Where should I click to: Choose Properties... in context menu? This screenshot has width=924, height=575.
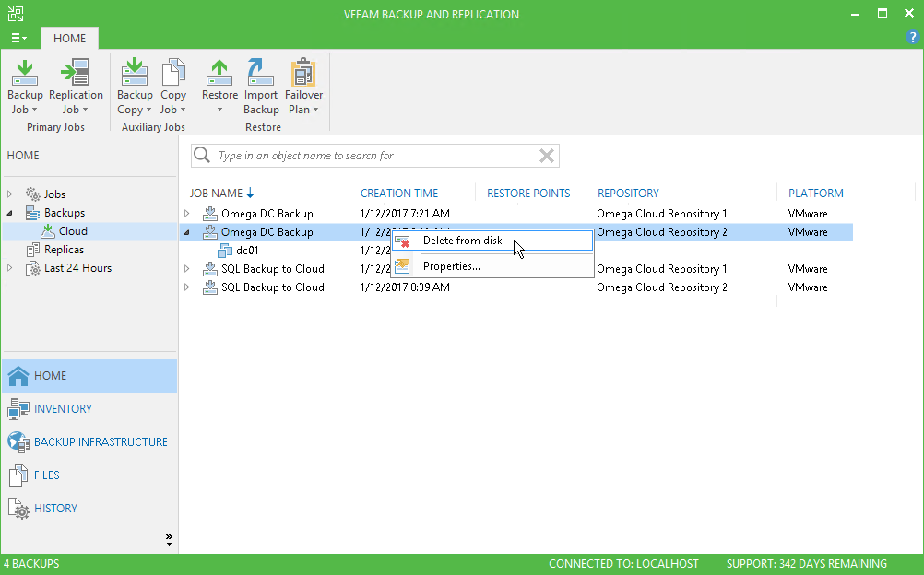[x=492, y=266]
